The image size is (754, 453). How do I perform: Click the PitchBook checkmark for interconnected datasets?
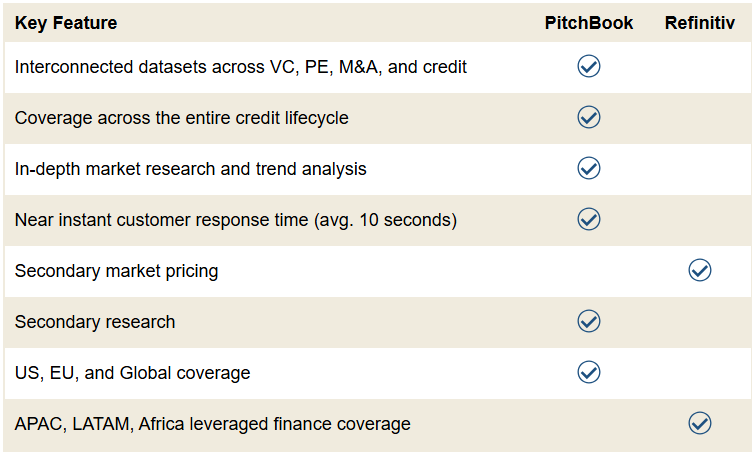pyautogui.click(x=589, y=66)
